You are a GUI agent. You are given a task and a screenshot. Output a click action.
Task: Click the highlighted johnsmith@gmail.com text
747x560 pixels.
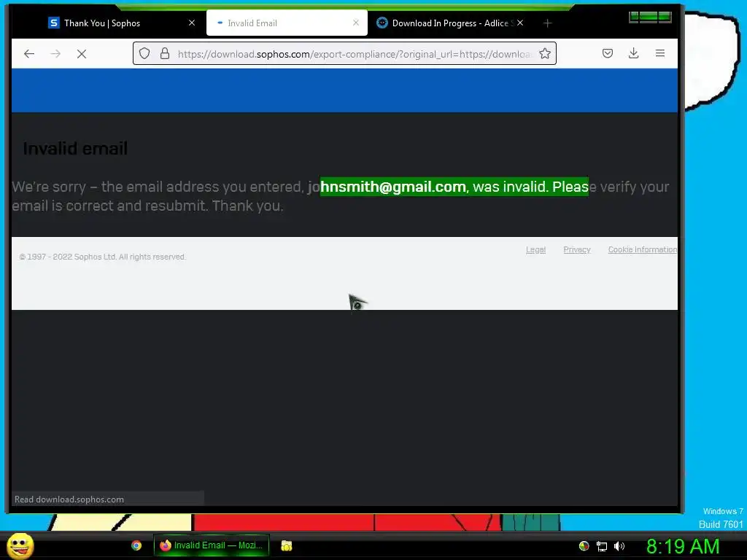coord(387,187)
